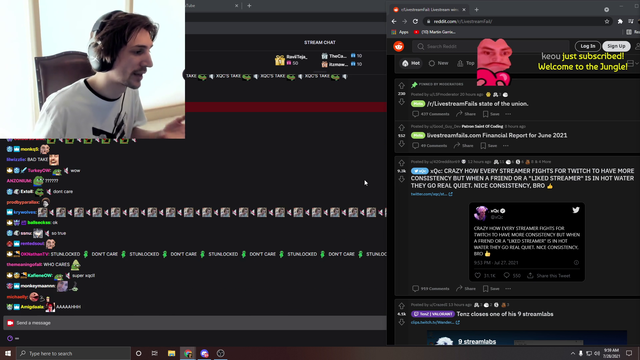Share the Financial Report post
Image resolution: width=640 pixels, height=360 pixels.
(x=463, y=145)
